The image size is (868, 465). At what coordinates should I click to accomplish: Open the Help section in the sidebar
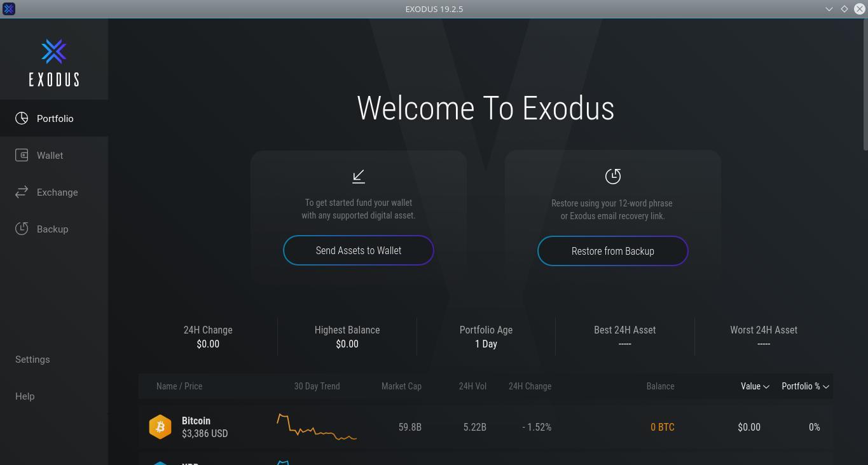[x=25, y=396]
